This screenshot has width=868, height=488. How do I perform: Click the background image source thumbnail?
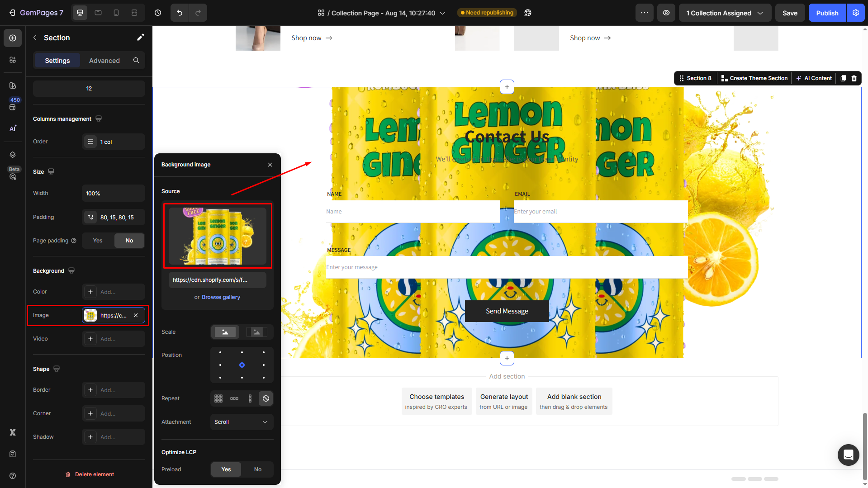[x=218, y=236]
